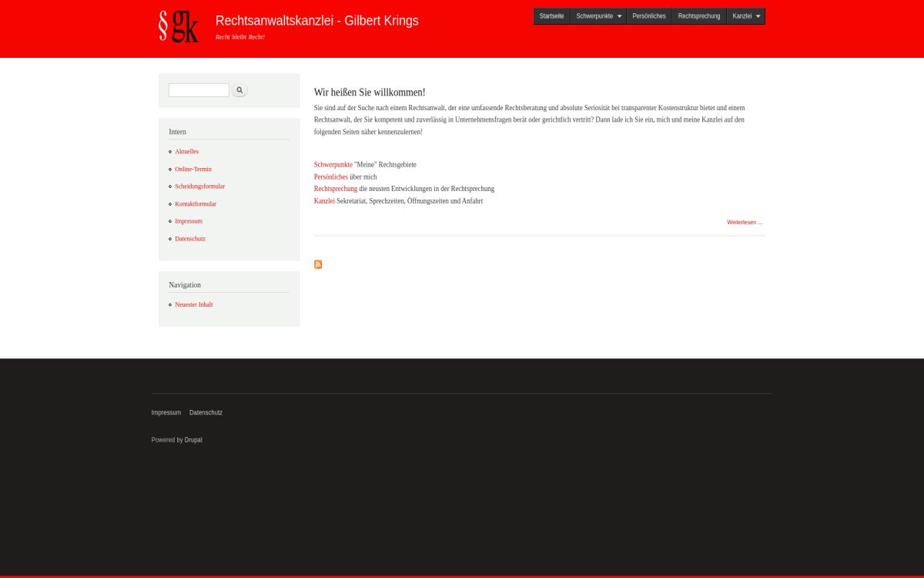Focus the sidebar search text field
The image size is (924, 578).
tap(199, 90)
